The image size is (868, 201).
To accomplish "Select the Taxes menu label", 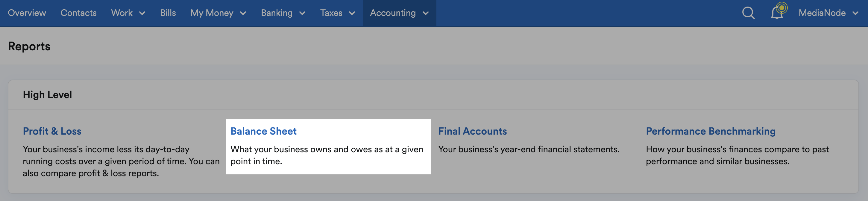I will point(331,13).
